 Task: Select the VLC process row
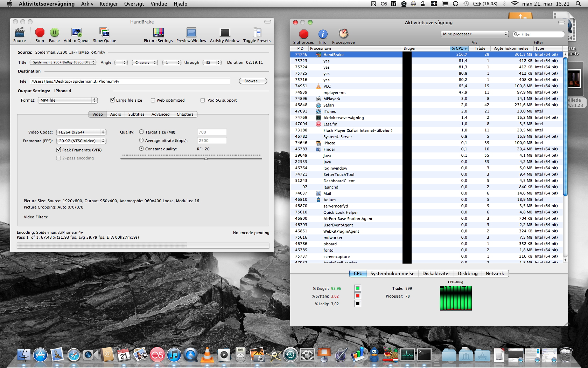pos(426,86)
